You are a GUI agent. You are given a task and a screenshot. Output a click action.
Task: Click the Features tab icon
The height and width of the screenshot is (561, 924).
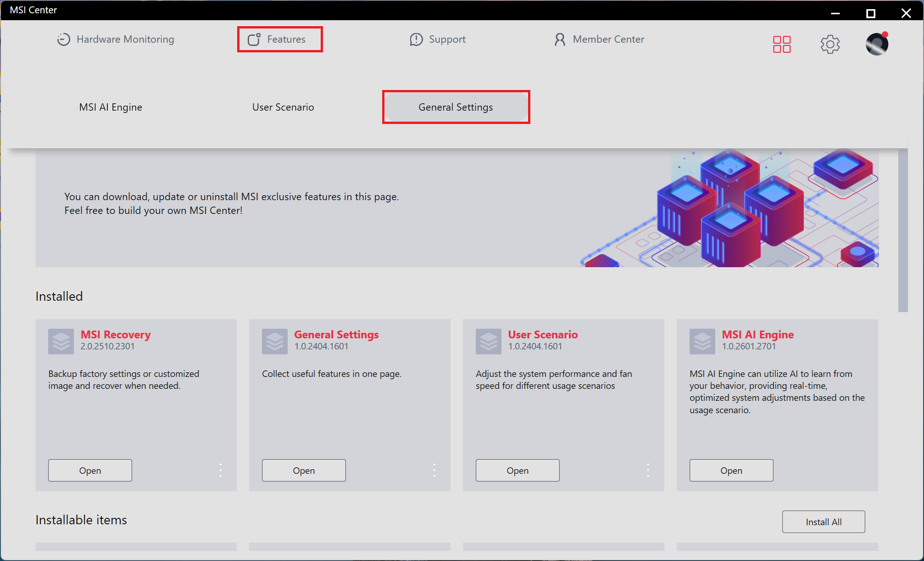pos(254,39)
